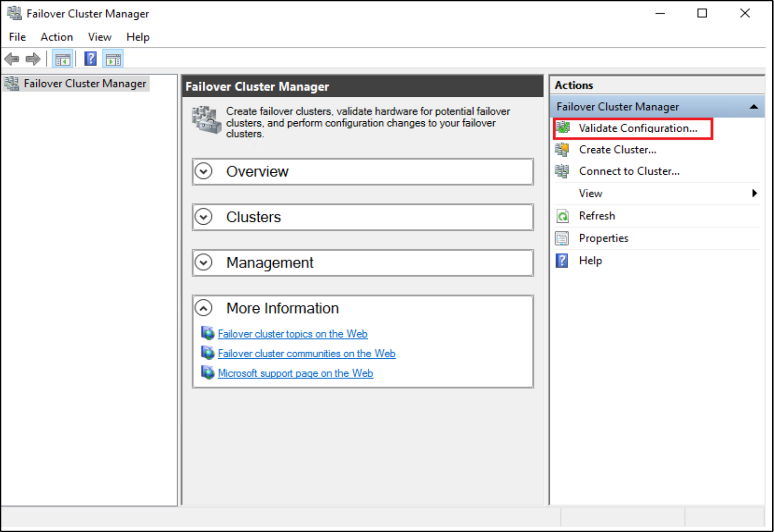Click the Management section header text

click(270, 263)
